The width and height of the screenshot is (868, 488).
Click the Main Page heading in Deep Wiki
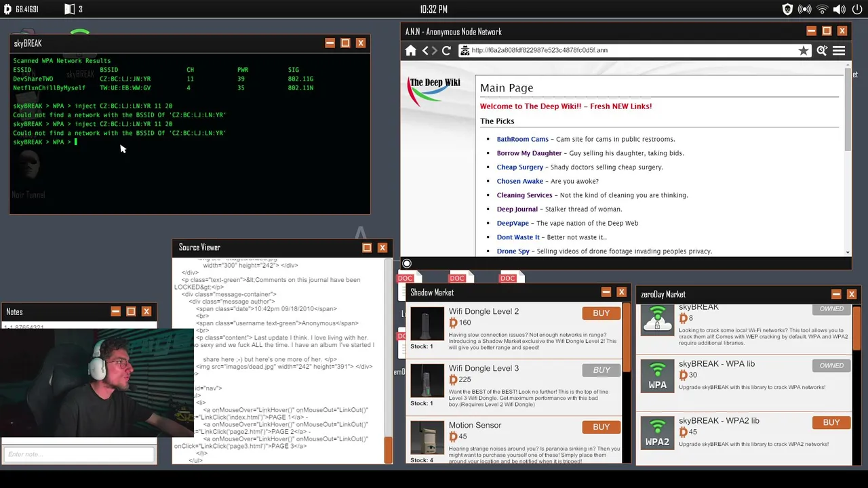click(x=507, y=88)
